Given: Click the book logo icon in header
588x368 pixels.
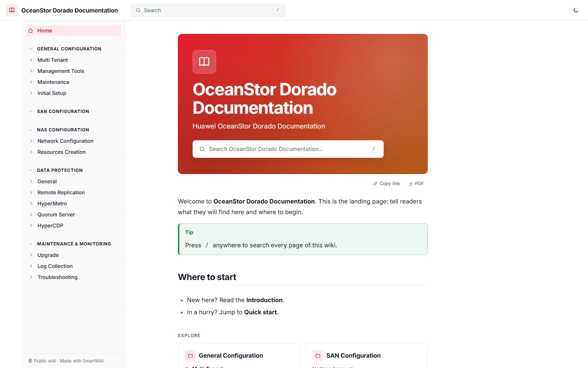Looking at the screenshot, I should click(12, 10).
